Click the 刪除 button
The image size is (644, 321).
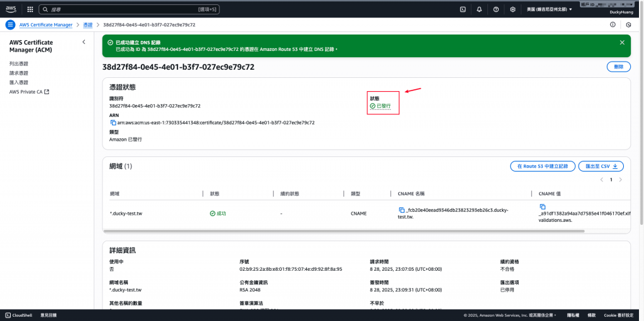pyautogui.click(x=619, y=67)
